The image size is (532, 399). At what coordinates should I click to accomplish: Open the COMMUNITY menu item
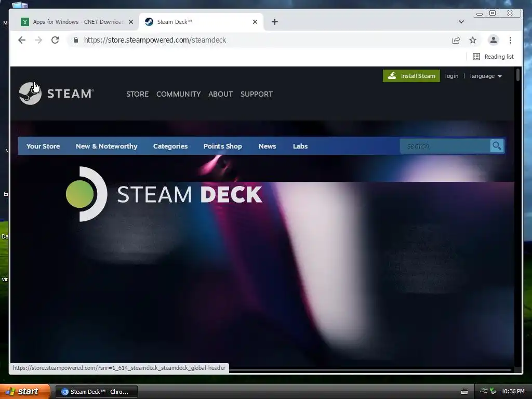tap(179, 94)
